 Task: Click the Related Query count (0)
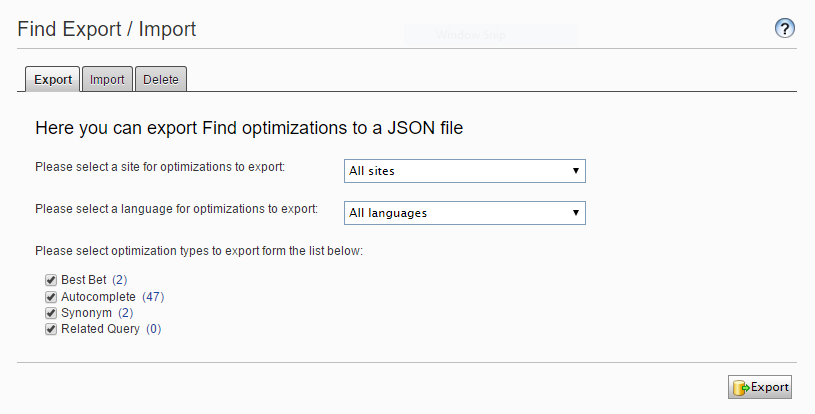pyautogui.click(x=153, y=329)
